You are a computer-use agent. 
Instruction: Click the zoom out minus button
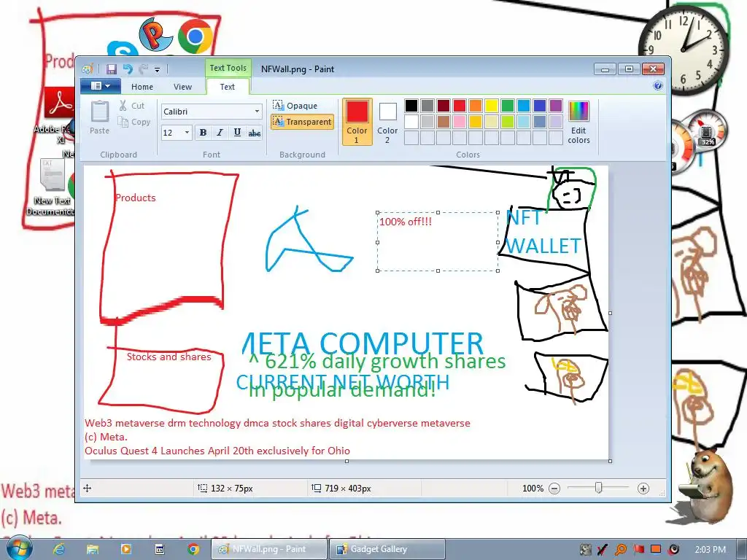pos(554,488)
